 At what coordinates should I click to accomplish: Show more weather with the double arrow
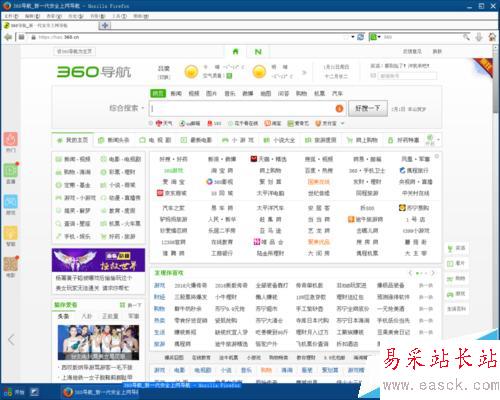tap(304, 72)
